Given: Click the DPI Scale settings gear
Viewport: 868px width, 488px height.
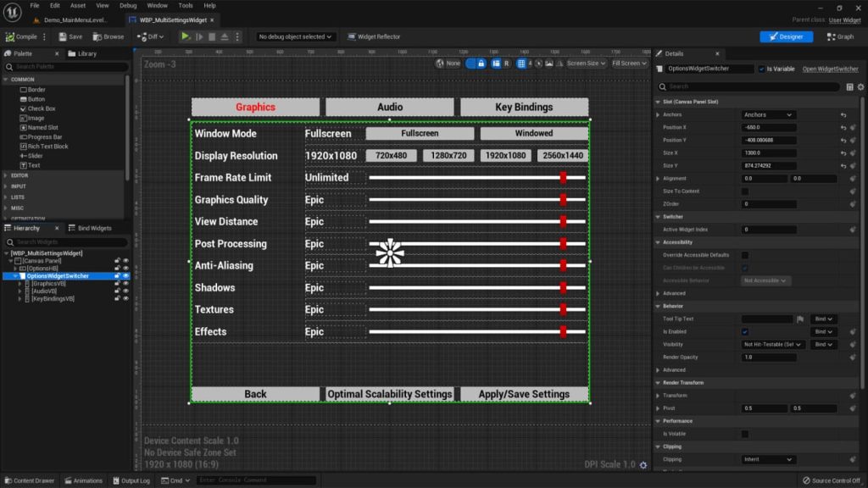Looking at the screenshot, I should 643,464.
